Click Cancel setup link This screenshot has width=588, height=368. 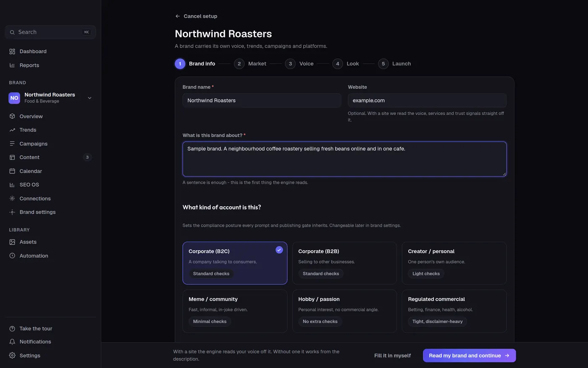[x=196, y=16]
